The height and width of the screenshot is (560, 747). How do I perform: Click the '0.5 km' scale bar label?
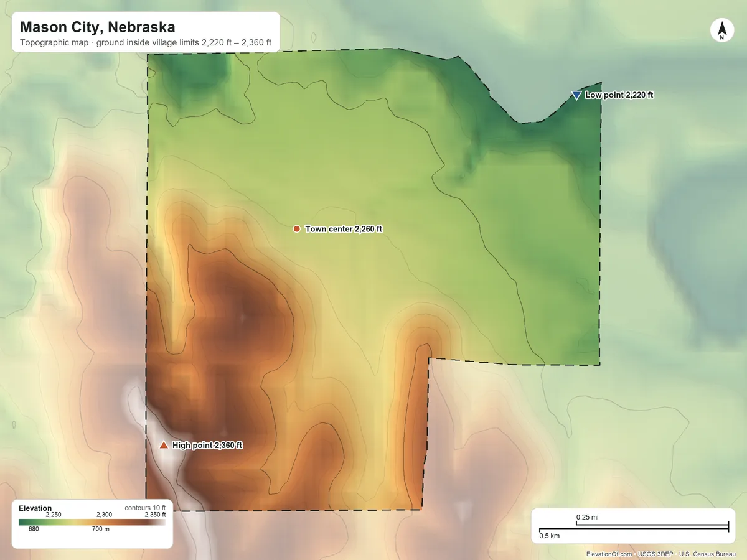click(x=549, y=536)
